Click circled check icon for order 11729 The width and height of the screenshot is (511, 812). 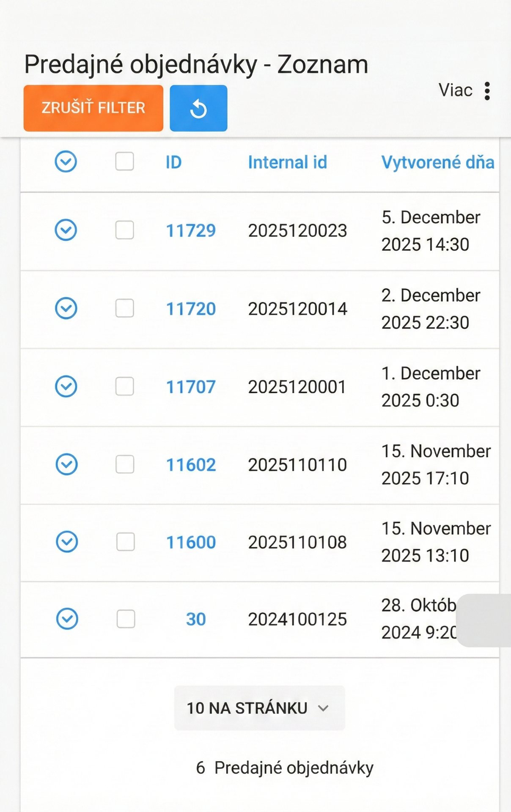point(66,230)
